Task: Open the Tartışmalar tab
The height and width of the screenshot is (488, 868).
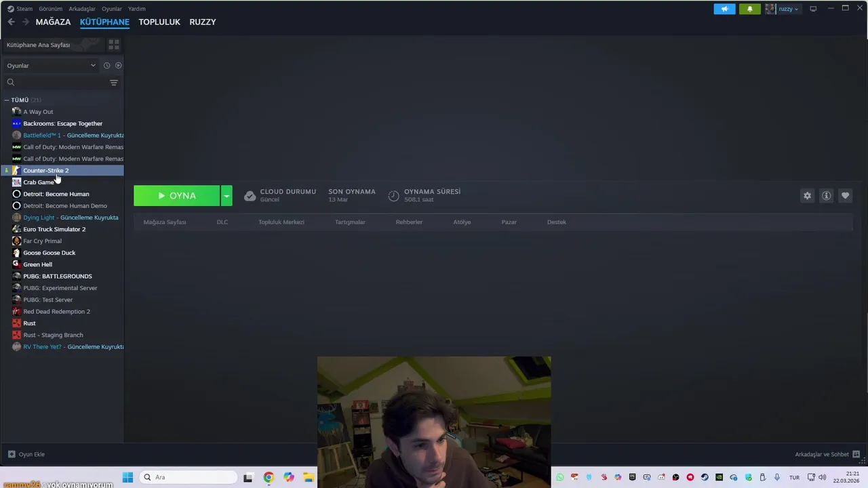Action: click(350, 222)
